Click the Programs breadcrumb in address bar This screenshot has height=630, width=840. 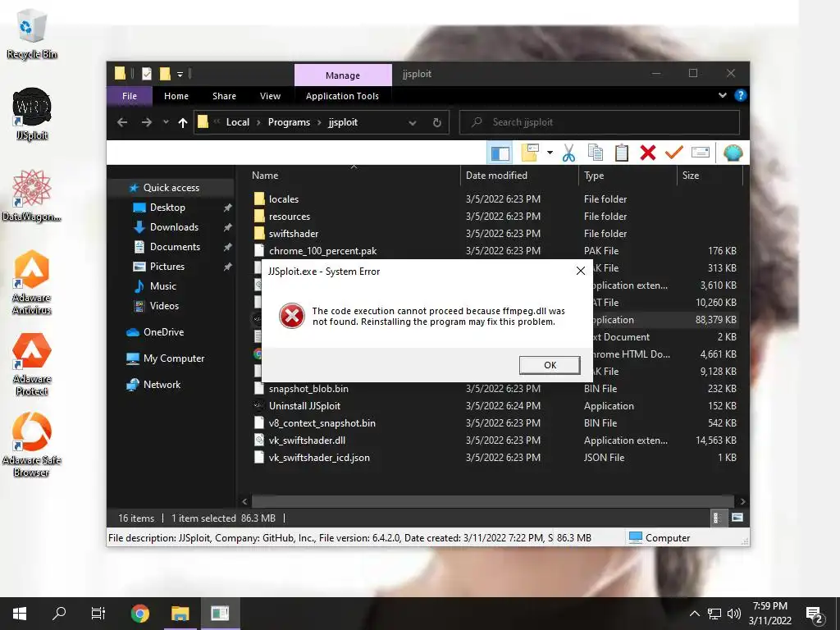pos(289,122)
